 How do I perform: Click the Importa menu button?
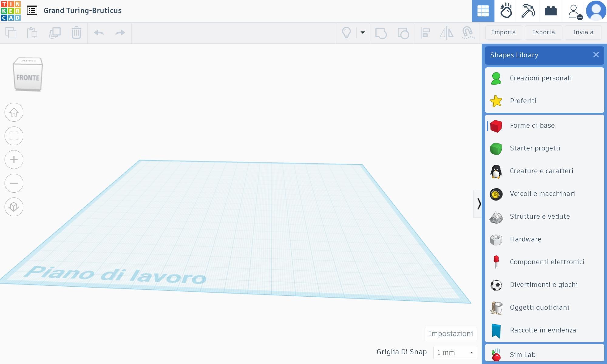tap(504, 32)
